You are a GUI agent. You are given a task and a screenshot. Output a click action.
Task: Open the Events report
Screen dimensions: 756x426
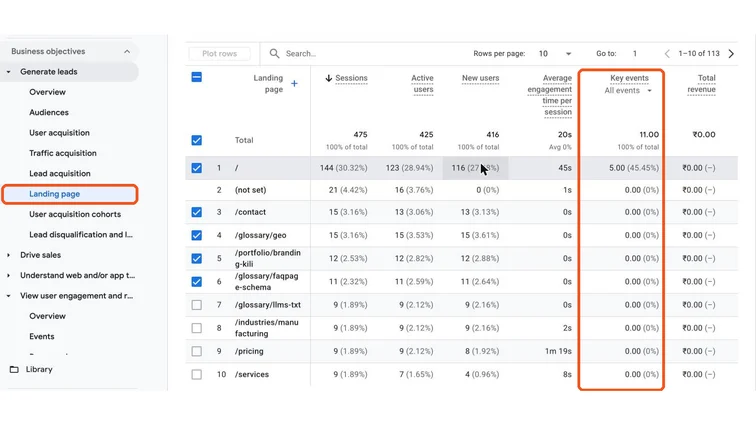coord(41,336)
